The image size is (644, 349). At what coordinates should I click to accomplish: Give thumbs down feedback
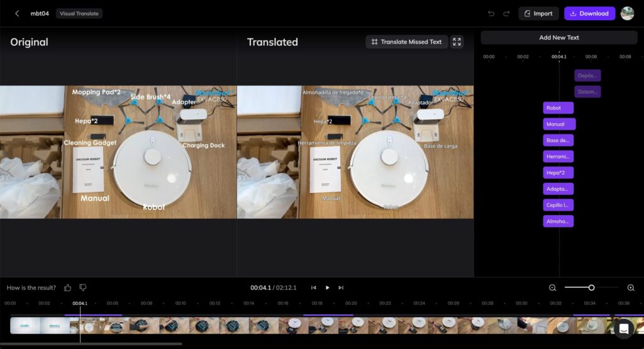(82, 288)
